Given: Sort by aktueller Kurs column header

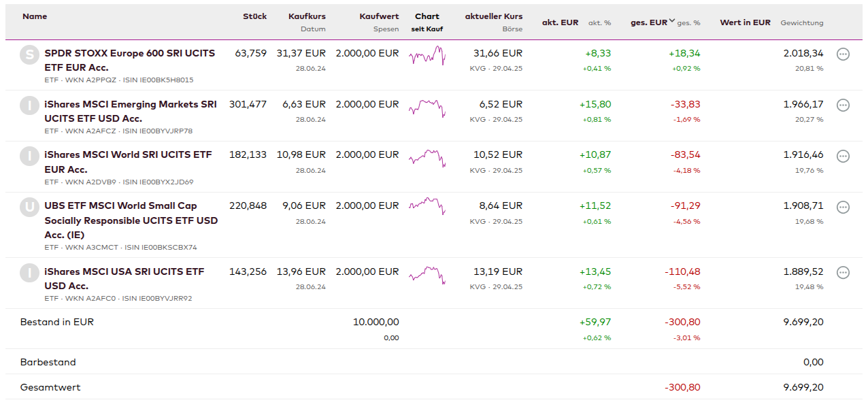Looking at the screenshot, I should tap(494, 16).
